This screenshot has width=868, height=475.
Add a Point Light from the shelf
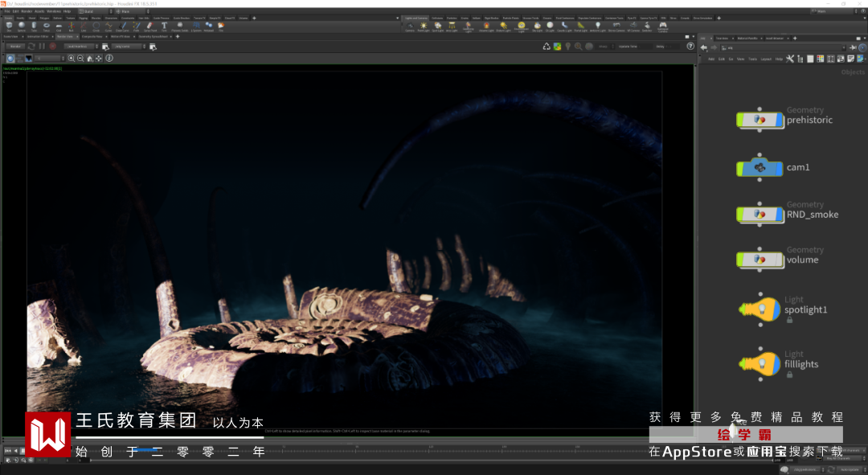click(424, 27)
